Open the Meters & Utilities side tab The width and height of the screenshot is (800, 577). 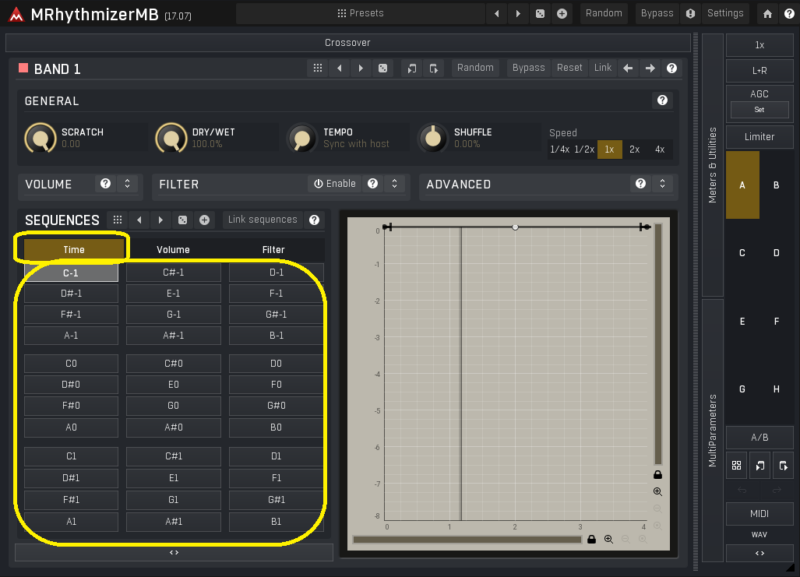712,165
